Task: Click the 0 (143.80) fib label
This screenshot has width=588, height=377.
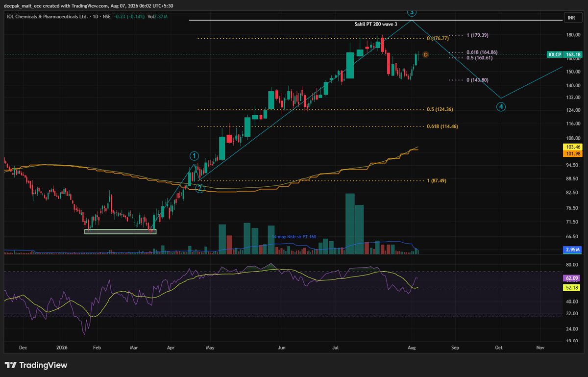Action: click(x=477, y=80)
